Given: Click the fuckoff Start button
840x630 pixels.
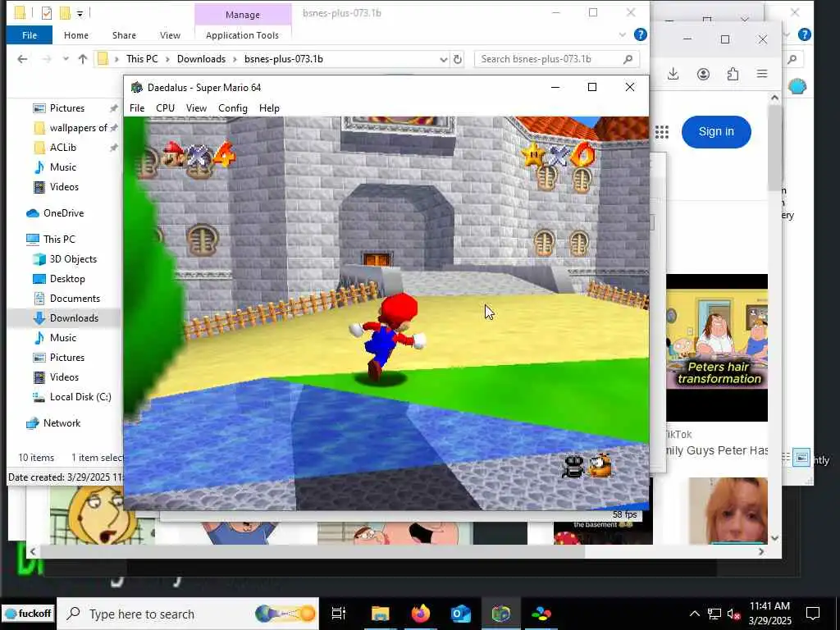Looking at the screenshot, I should click(28, 614).
